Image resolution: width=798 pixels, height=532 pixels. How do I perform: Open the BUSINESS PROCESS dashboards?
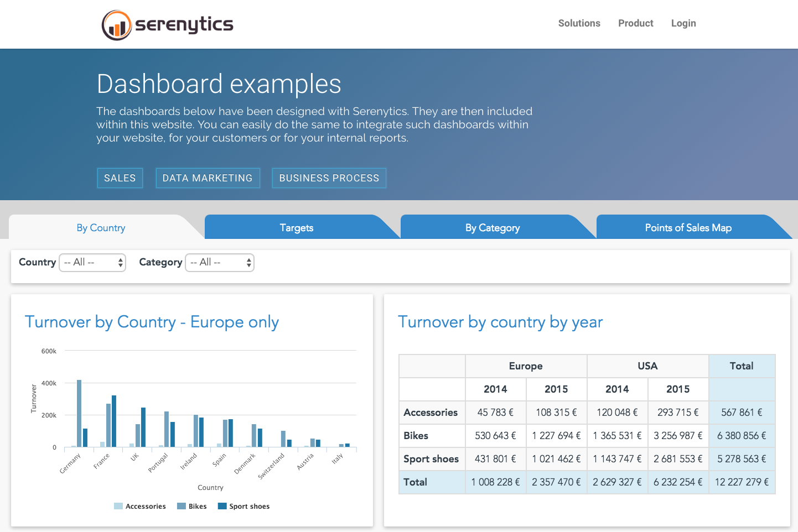[x=329, y=178]
